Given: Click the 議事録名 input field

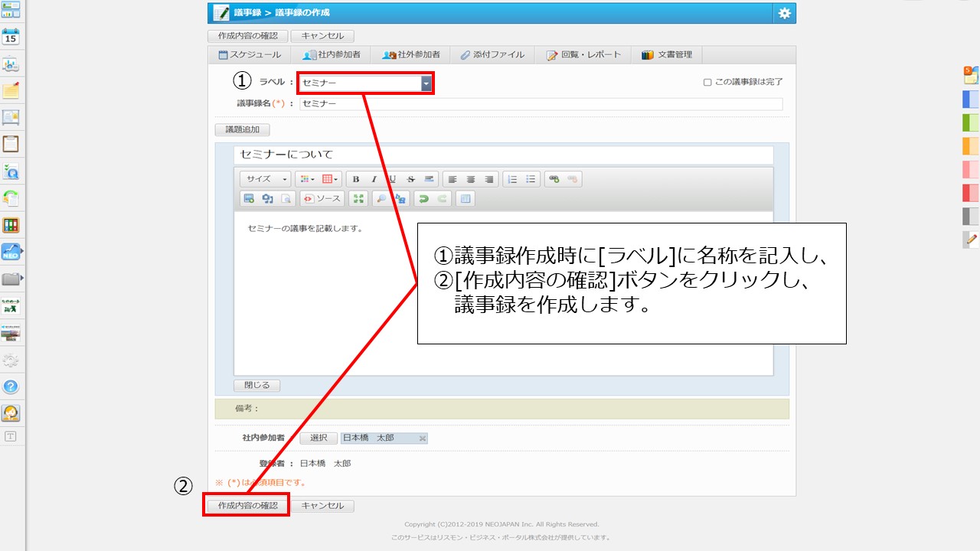Looking at the screenshot, I should [x=541, y=104].
